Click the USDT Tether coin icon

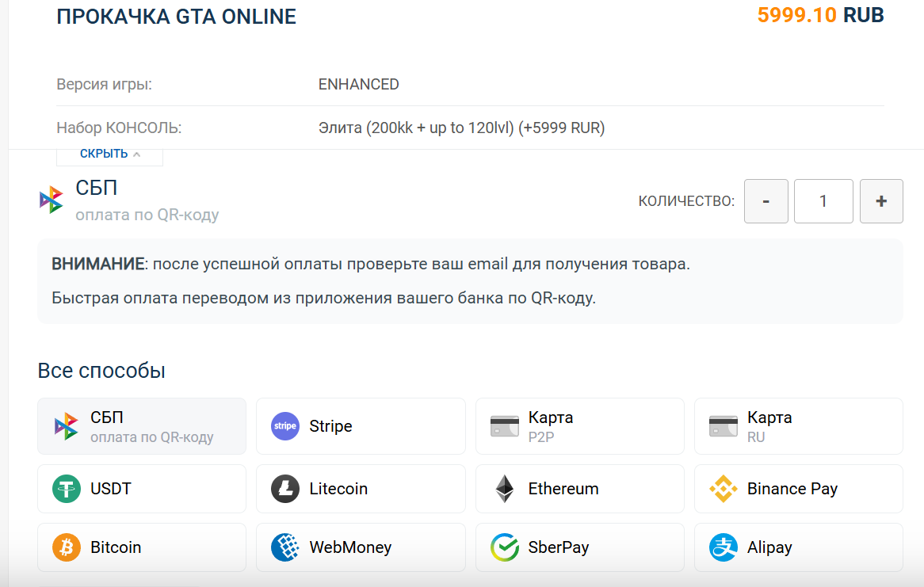[x=67, y=489]
